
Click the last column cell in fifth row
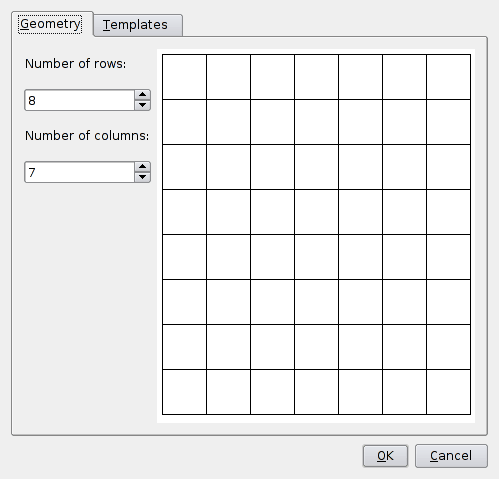pyautogui.click(x=448, y=257)
